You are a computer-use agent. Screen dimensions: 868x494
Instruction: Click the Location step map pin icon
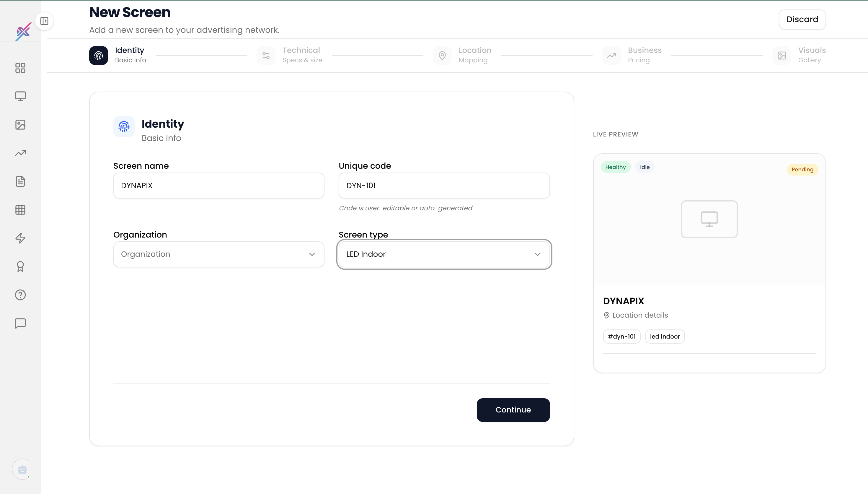pos(442,55)
